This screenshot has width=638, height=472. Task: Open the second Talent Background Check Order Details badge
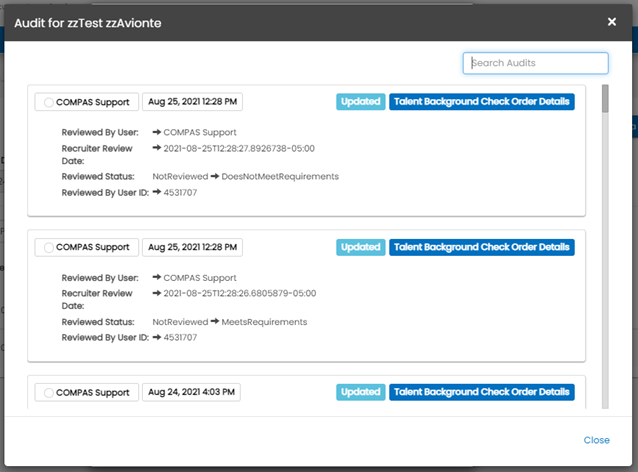[x=482, y=247]
